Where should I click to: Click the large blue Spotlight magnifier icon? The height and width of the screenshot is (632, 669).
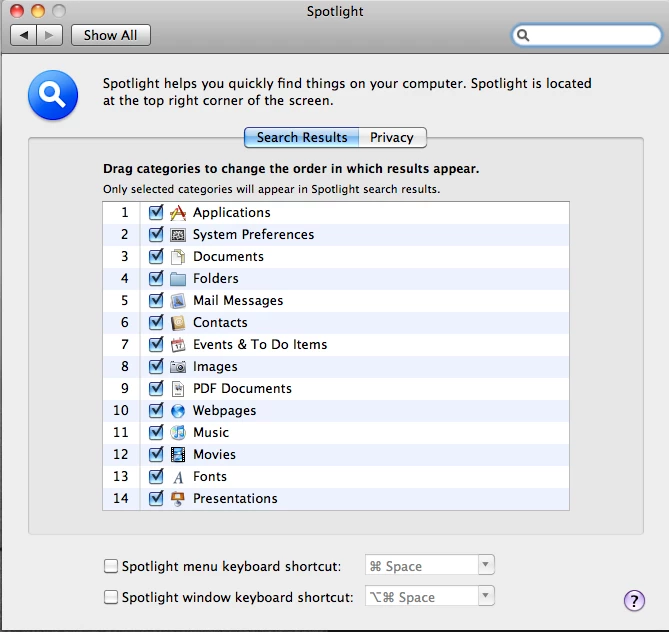tap(53, 95)
